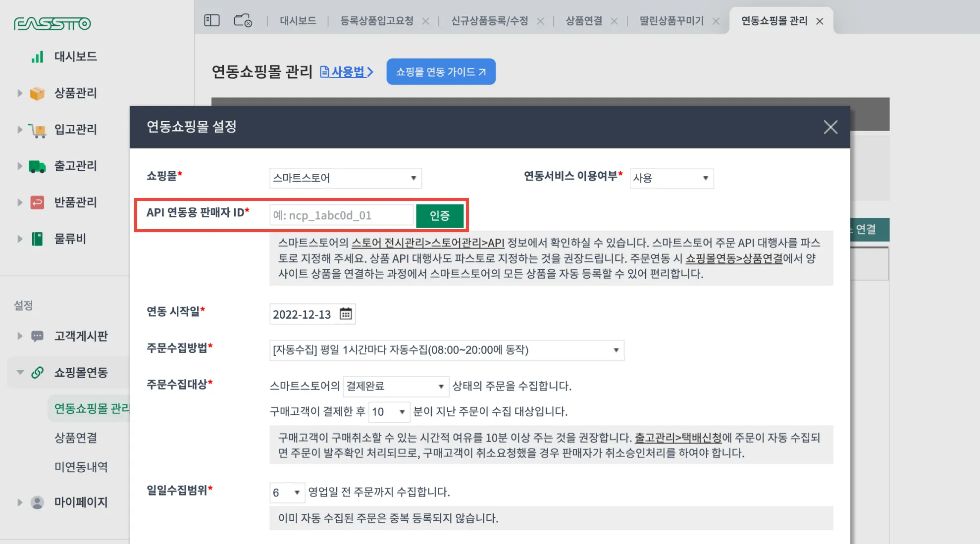Close the 연동쇼핑몰 설정 dialog
Screen dimensions: 980x544
click(830, 127)
